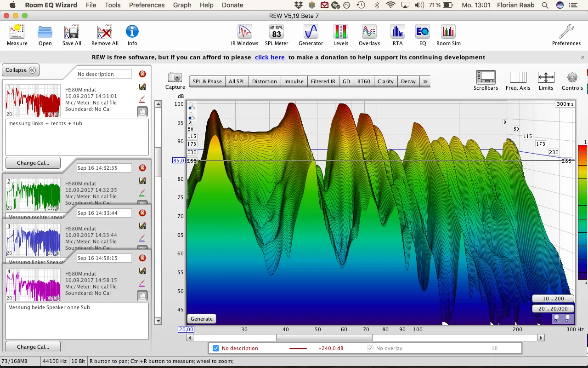
Task: Select the green measurement 2 thumbnail
Action: (x=33, y=194)
